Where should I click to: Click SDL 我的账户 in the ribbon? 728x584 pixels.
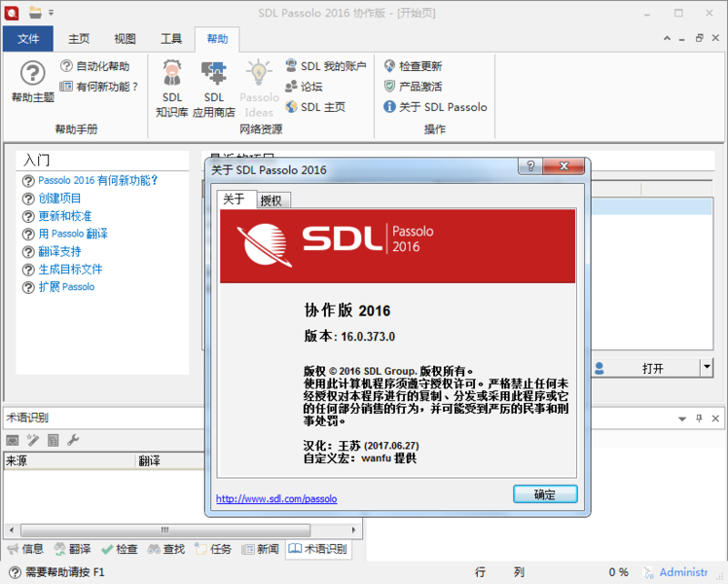click(325, 66)
